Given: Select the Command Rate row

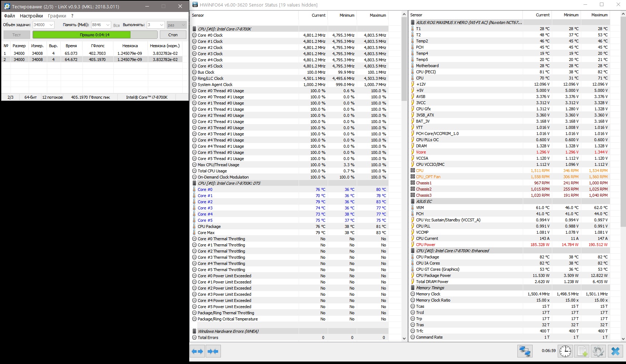Looking at the screenshot, I should point(509,337).
